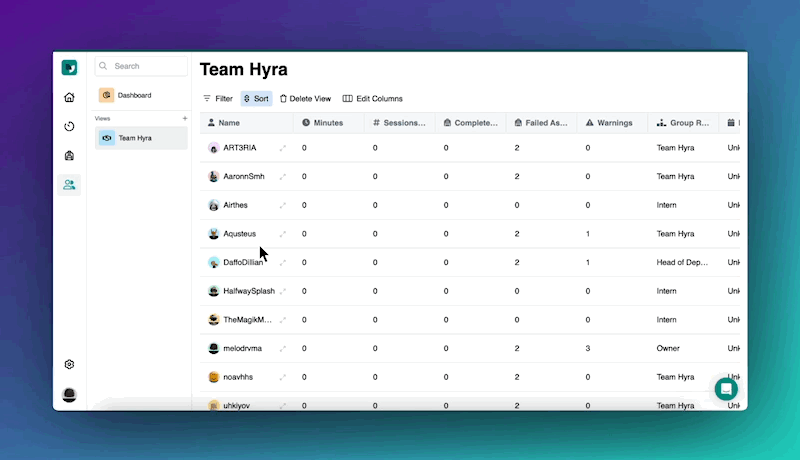Click the Warnings column header

tap(614, 123)
